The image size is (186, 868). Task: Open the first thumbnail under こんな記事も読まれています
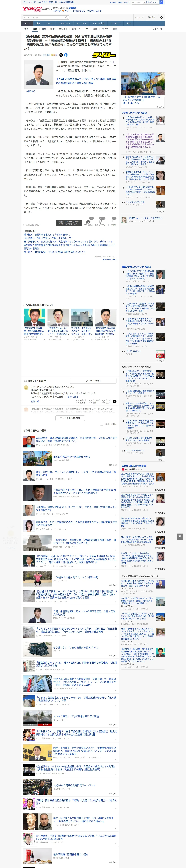[34, 317]
